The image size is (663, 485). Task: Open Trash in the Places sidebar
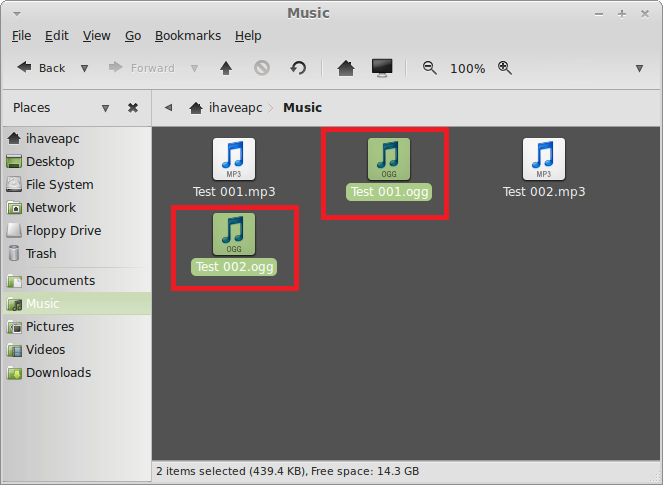point(77,253)
